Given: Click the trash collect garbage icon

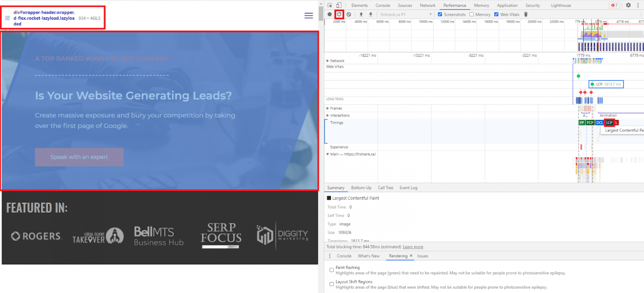Looking at the screenshot, I should (x=526, y=14).
